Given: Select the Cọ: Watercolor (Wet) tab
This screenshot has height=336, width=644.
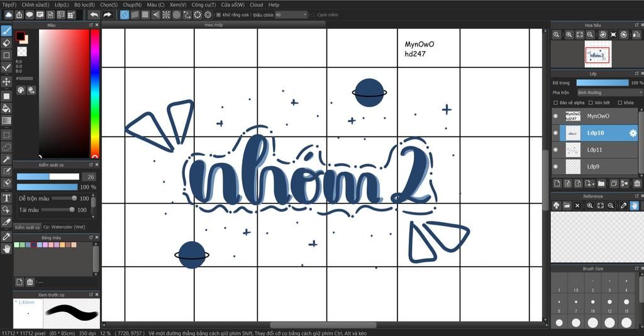Looking at the screenshot, I should 65,227.
